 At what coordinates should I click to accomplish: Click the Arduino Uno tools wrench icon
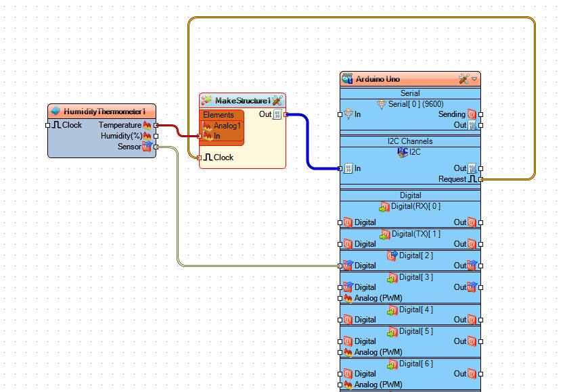[463, 79]
